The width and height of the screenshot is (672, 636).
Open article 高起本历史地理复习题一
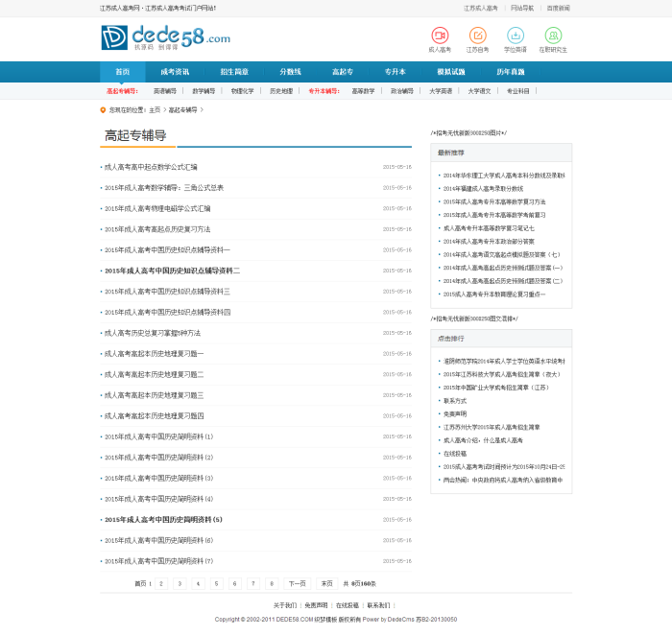click(155, 354)
